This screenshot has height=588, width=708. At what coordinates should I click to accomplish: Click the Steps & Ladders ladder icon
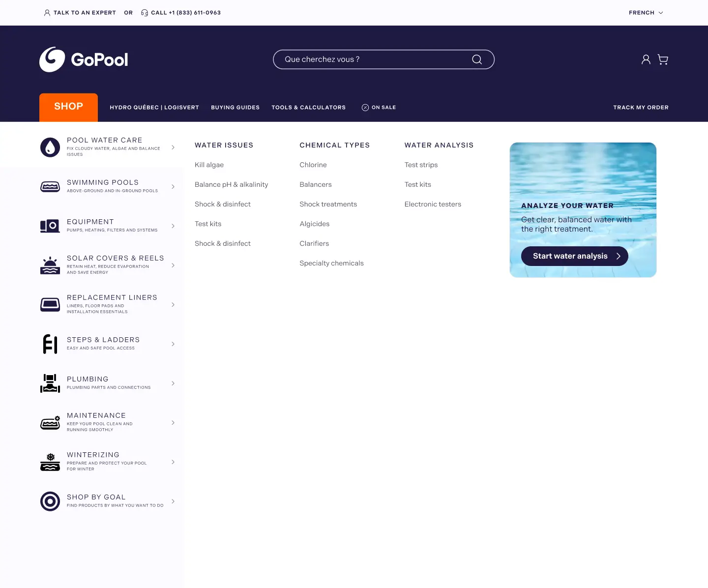click(x=50, y=344)
